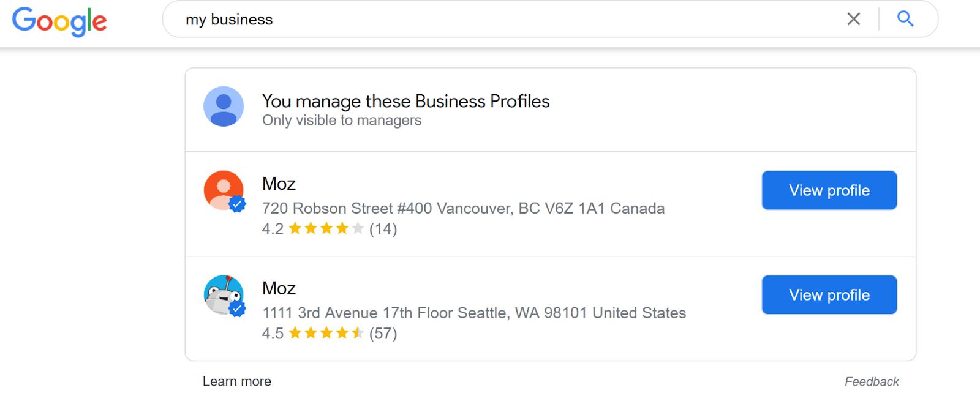
Task: Click the (14) reviews count
Action: pos(383,229)
